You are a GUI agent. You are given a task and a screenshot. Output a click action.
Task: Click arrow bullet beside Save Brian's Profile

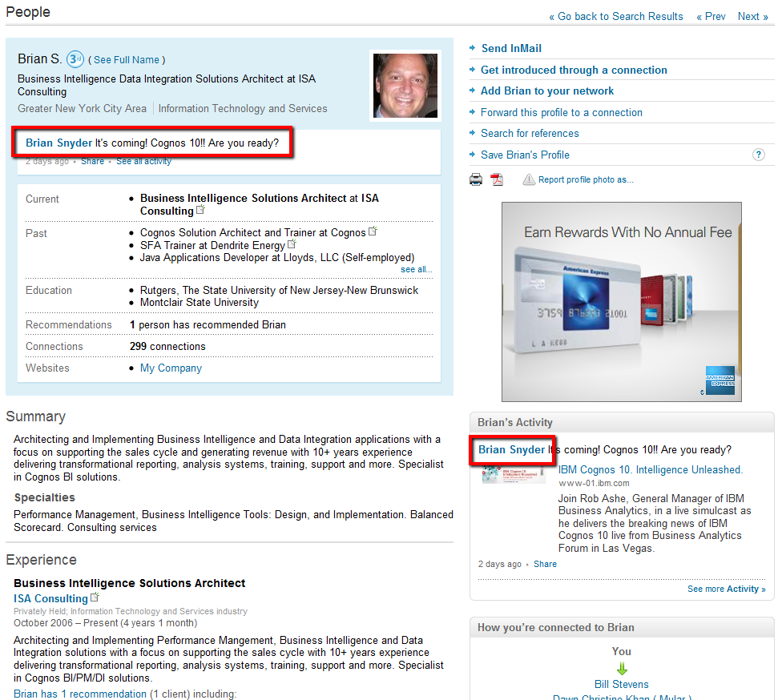(473, 155)
